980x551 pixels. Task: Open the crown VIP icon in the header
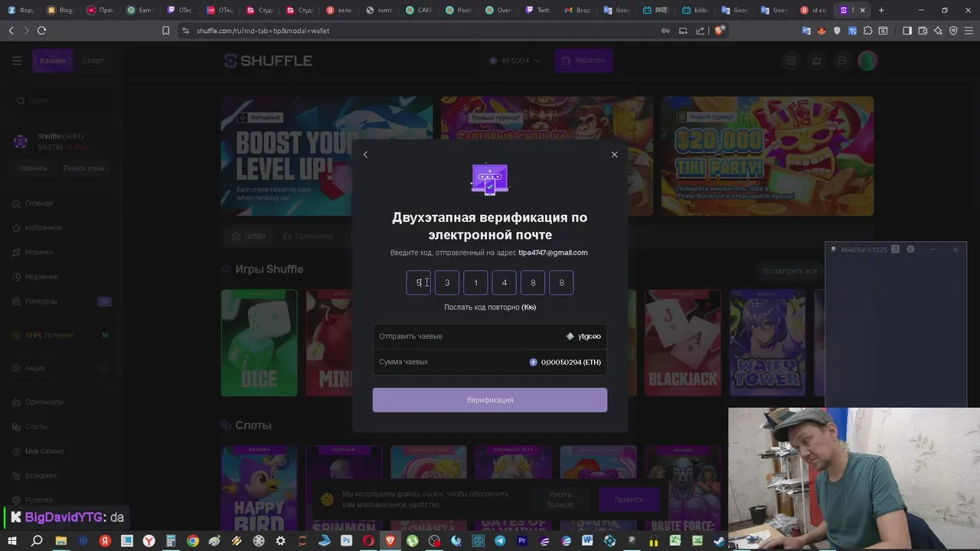coord(817,60)
